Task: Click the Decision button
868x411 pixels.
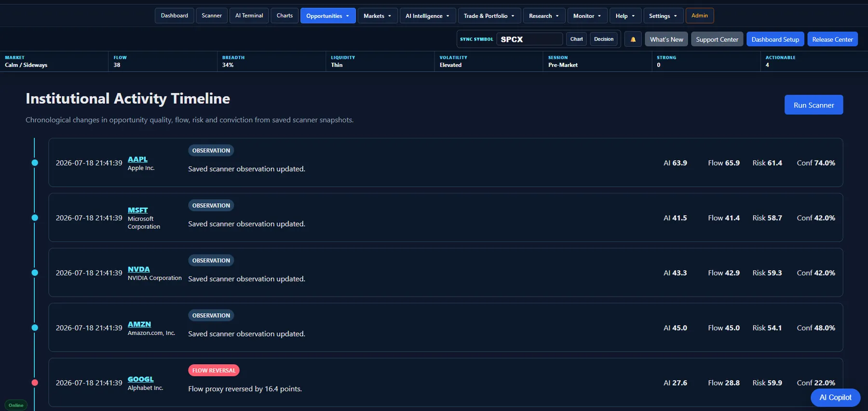Action: coord(604,39)
